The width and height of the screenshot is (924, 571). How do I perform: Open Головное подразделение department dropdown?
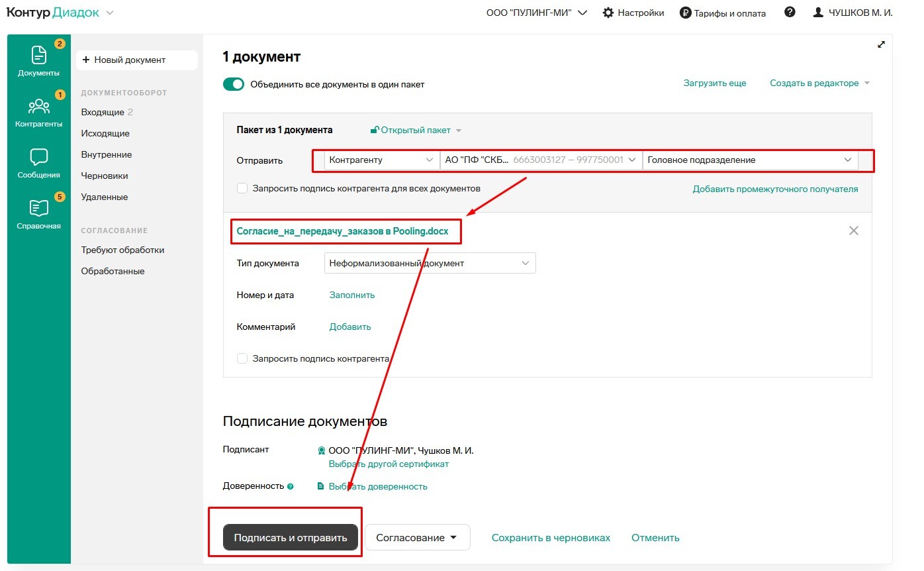tap(750, 160)
